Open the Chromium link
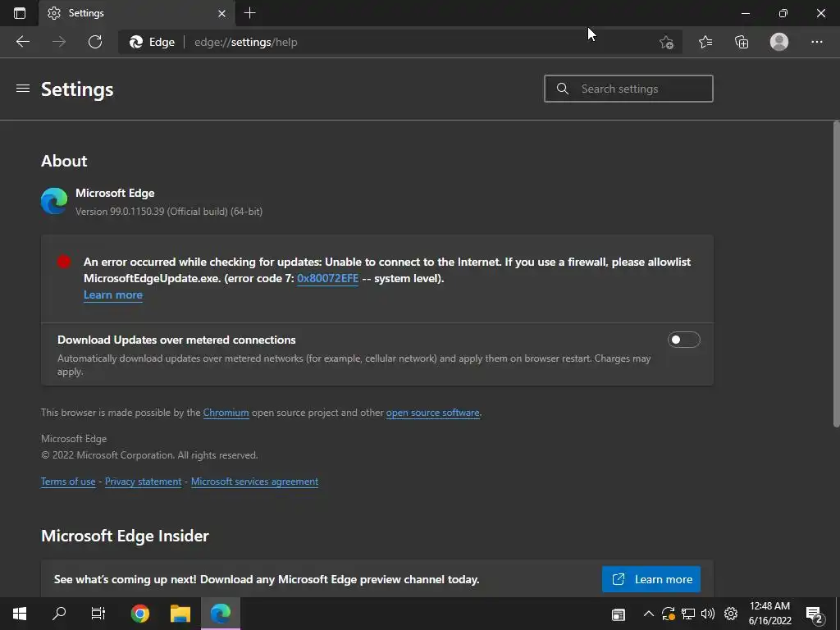The height and width of the screenshot is (630, 840). [x=226, y=413]
